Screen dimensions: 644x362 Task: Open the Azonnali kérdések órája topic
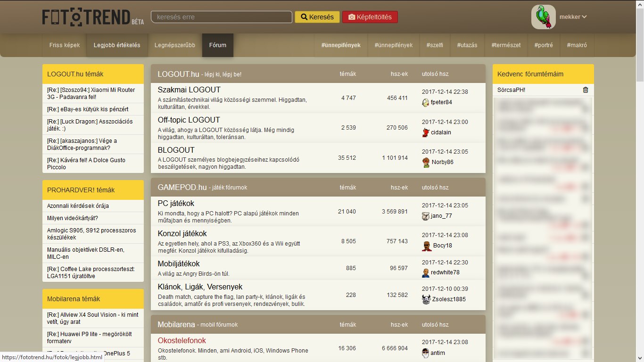click(93, 206)
